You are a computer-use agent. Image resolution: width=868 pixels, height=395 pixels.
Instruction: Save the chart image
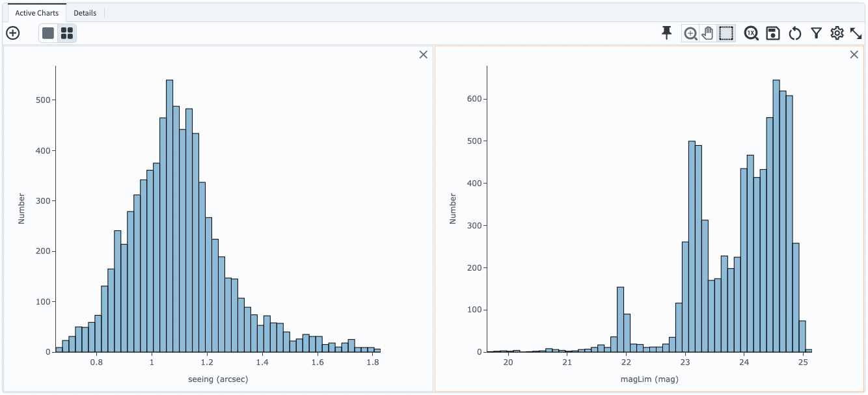click(774, 33)
